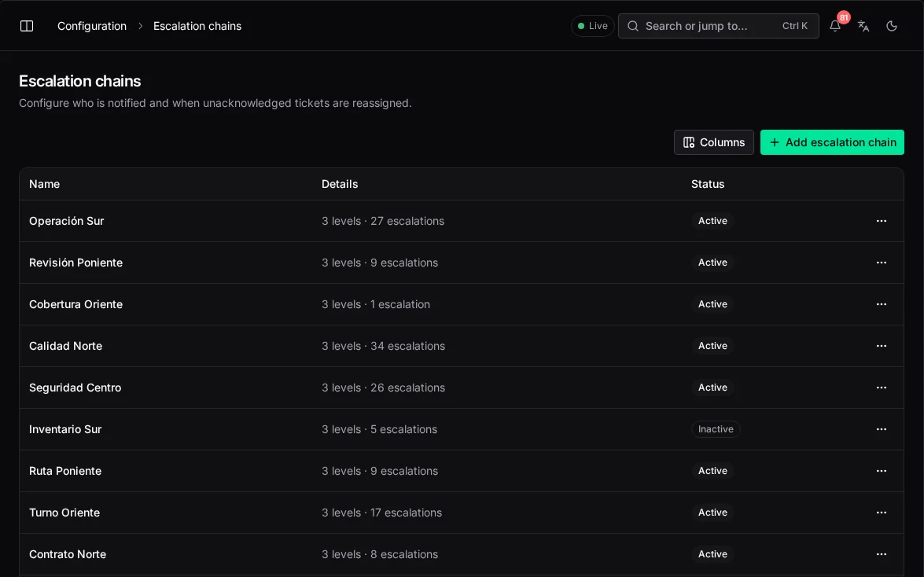Click '3 levels · 8 escalations' details
The image size is (924, 577).
tap(380, 554)
